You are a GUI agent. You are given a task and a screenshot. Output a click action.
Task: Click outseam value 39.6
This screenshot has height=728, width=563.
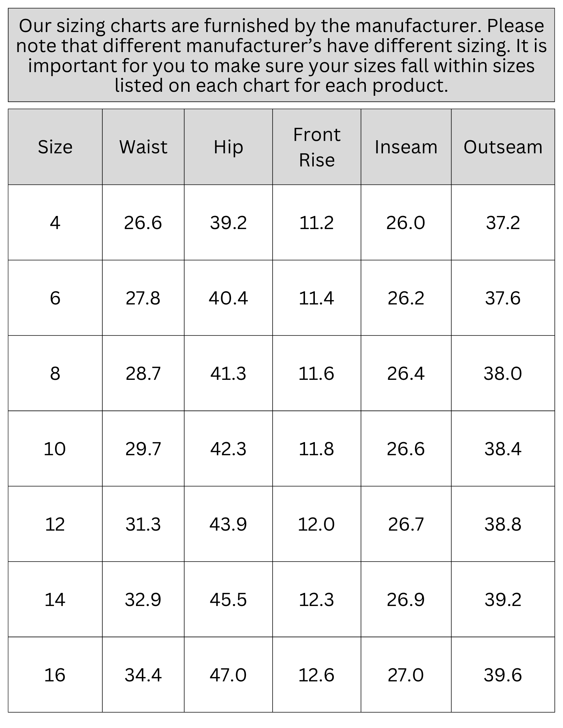tap(503, 675)
